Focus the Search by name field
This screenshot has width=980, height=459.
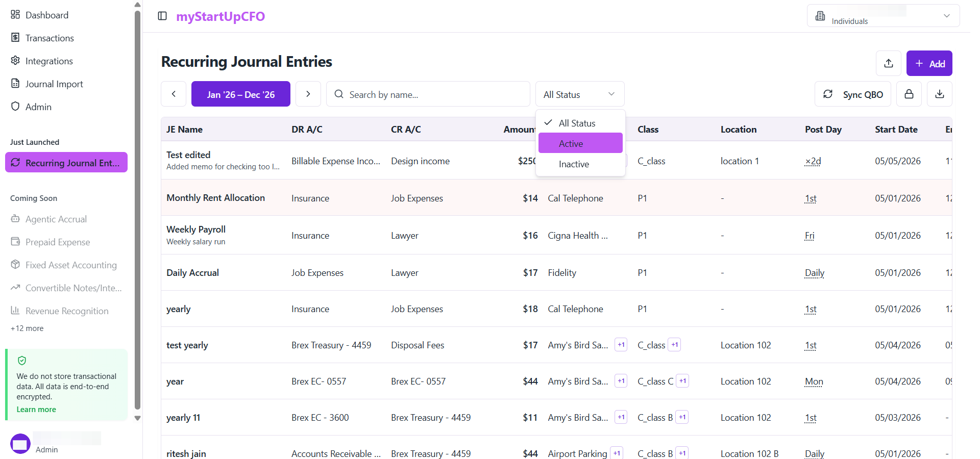coord(428,94)
